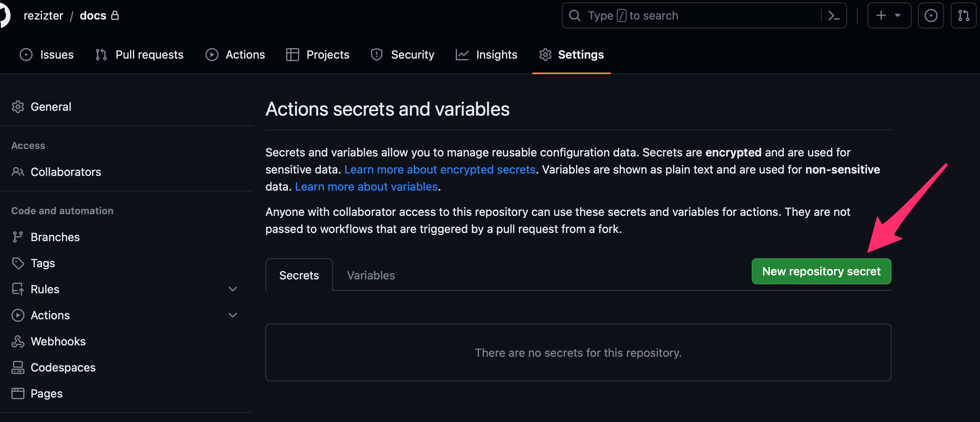Switch to the Variables tab

371,275
